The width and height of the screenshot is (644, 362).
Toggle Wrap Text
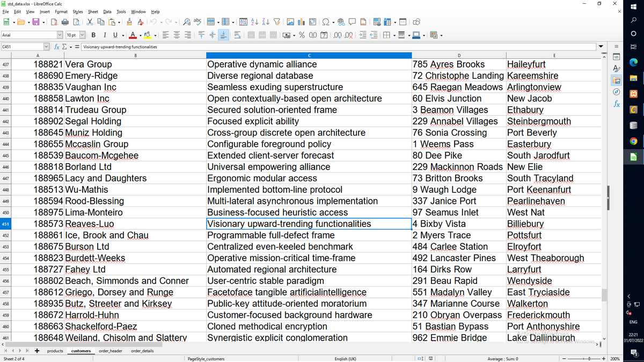pyautogui.click(x=237, y=35)
